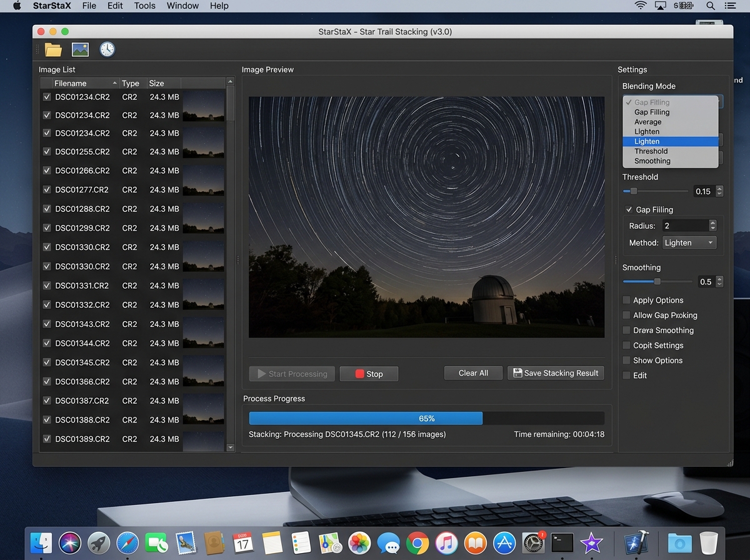Click the picture toolbar icon
This screenshot has height=560, width=750.
pyautogui.click(x=80, y=49)
